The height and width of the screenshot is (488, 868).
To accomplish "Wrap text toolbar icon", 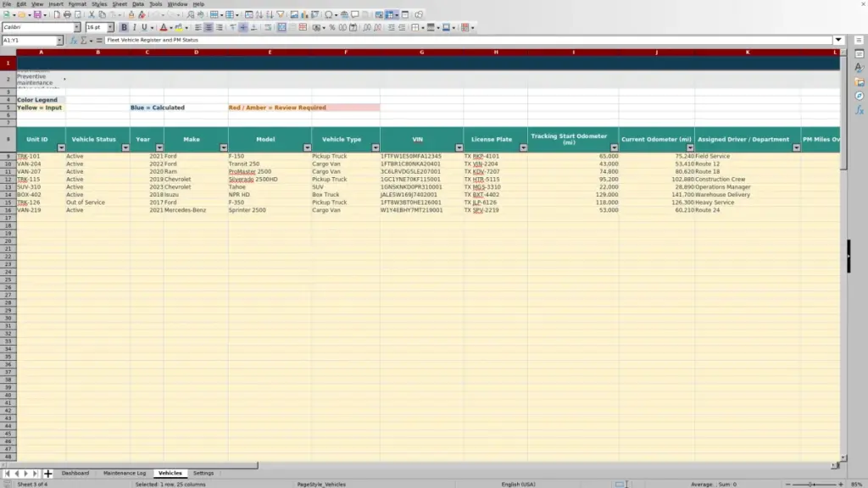I will [268, 27].
